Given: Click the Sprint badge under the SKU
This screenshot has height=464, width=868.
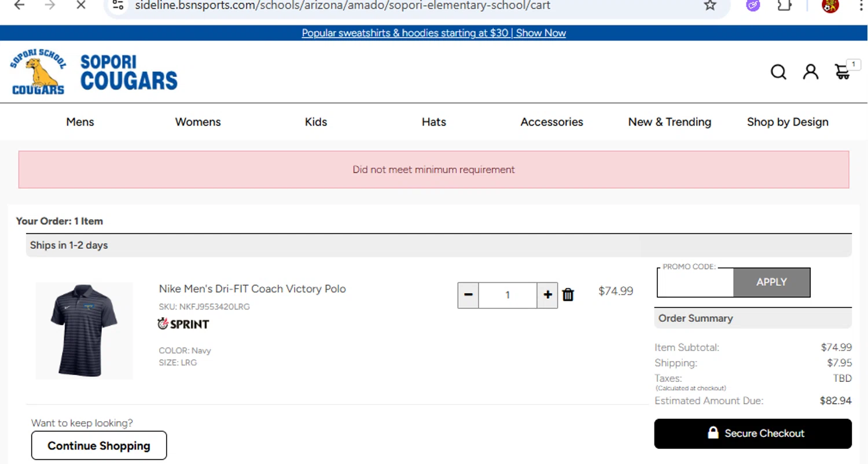Looking at the screenshot, I should (183, 324).
